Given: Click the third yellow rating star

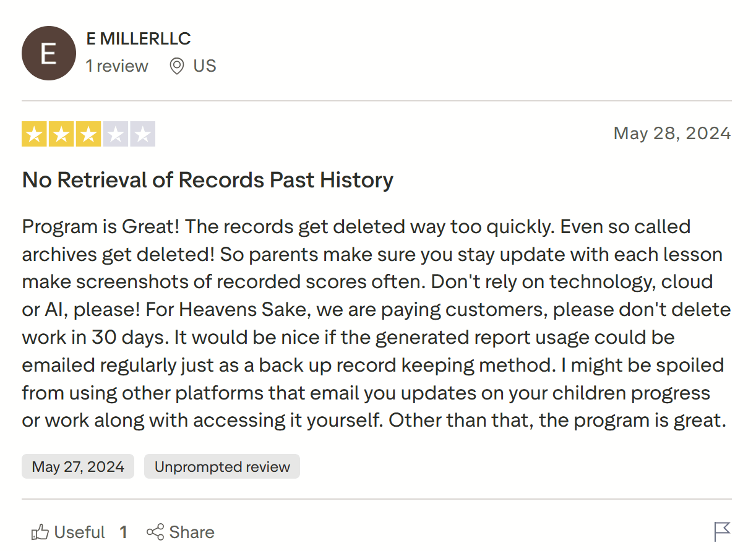Looking at the screenshot, I should pyautogui.click(x=88, y=134).
